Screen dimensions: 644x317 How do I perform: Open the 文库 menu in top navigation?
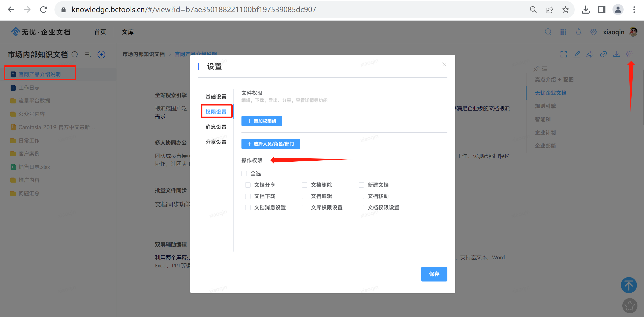click(x=127, y=32)
